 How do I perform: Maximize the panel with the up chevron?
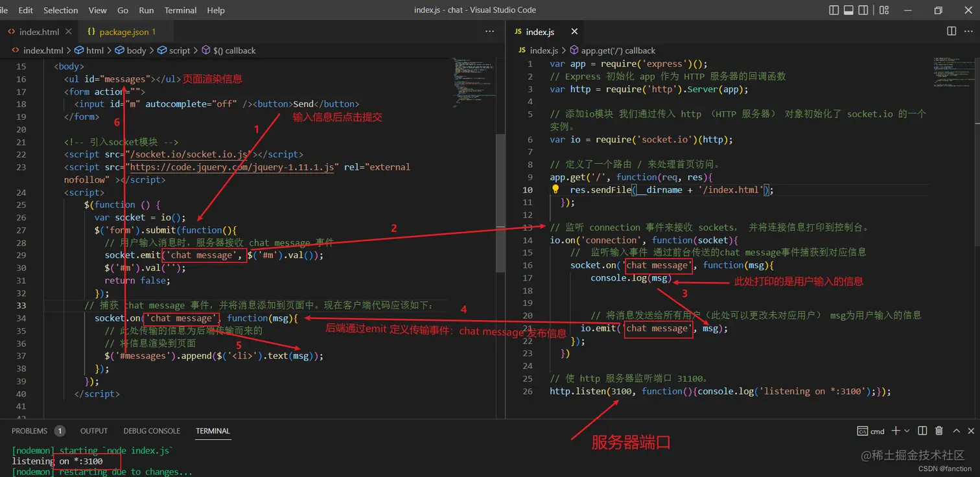point(955,431)
